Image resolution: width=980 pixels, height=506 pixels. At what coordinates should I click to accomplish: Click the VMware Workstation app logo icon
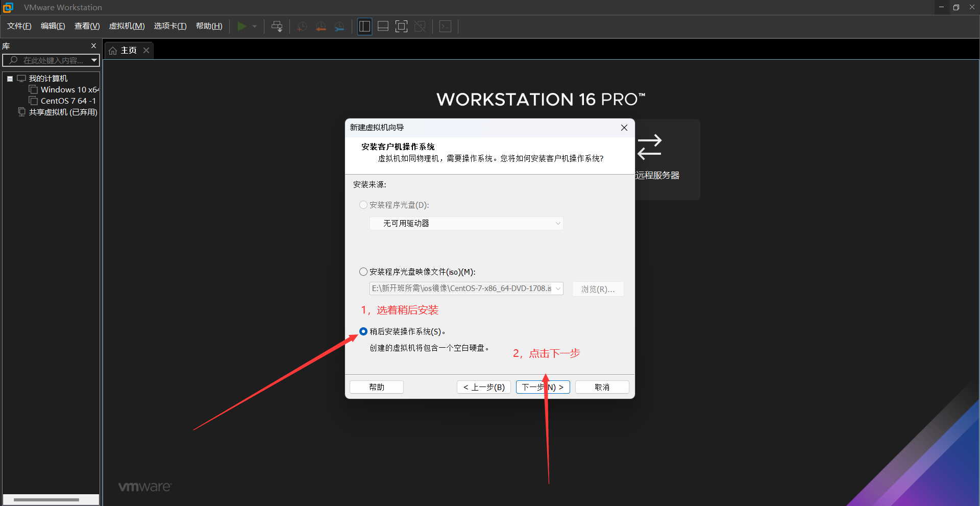click(8, 7)
